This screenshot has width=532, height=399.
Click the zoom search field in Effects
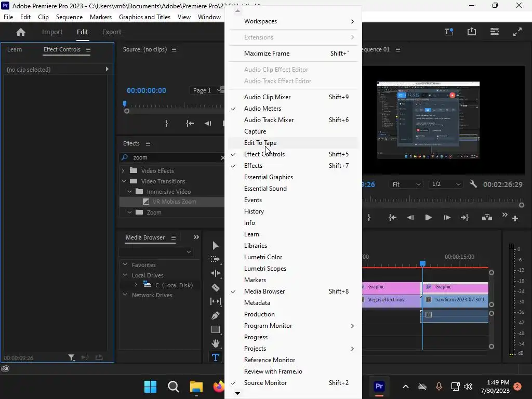(173, 157)
